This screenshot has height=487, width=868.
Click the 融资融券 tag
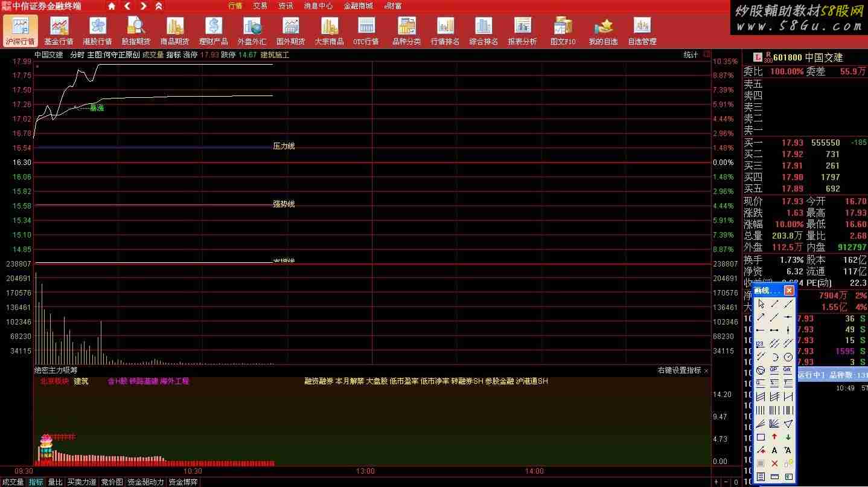(319, 381)
